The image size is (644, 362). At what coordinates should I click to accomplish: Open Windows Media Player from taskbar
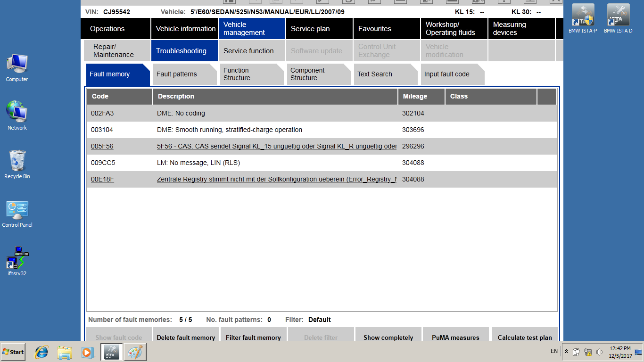(x=87, y=352)
